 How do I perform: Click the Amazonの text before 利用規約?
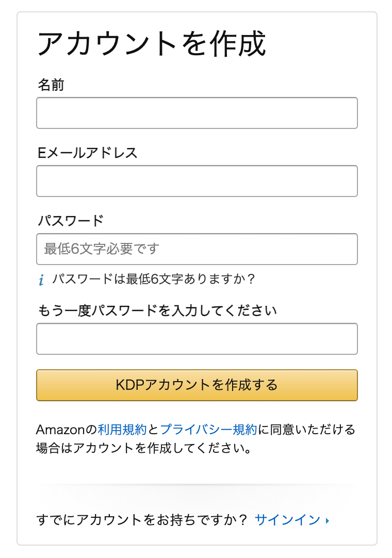click(x=67, y=430)
